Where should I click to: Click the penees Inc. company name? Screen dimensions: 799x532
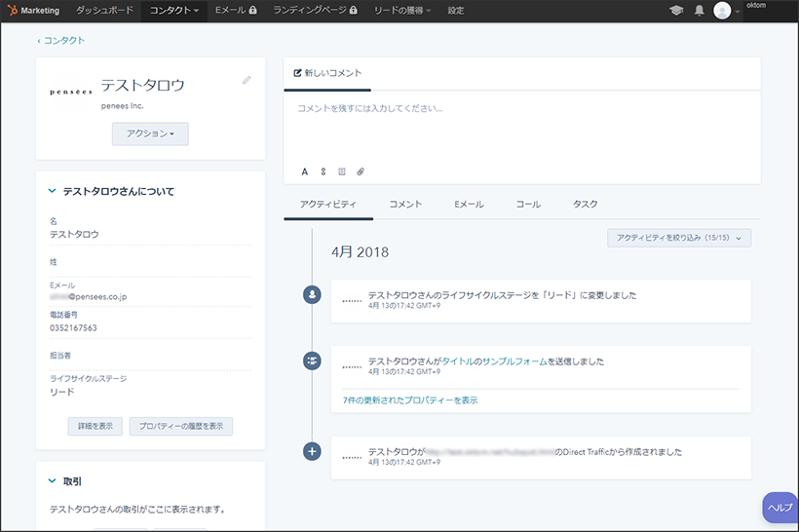123,106
